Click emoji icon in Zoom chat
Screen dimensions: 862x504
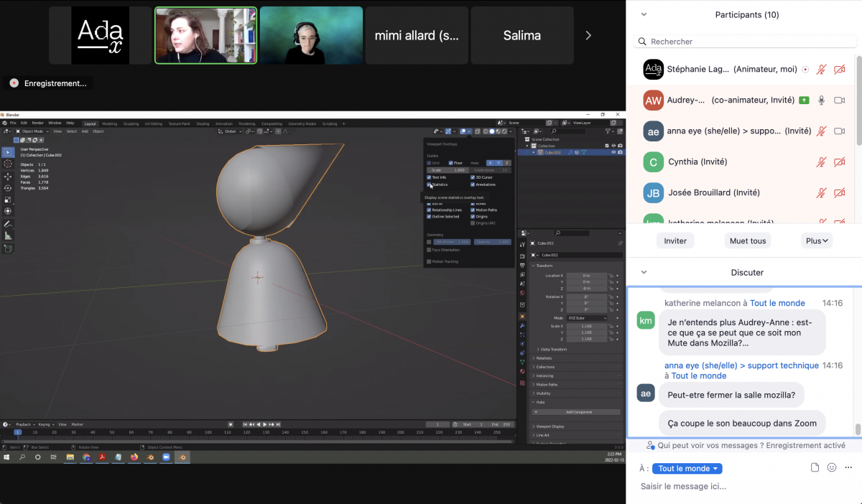point(832,467)
